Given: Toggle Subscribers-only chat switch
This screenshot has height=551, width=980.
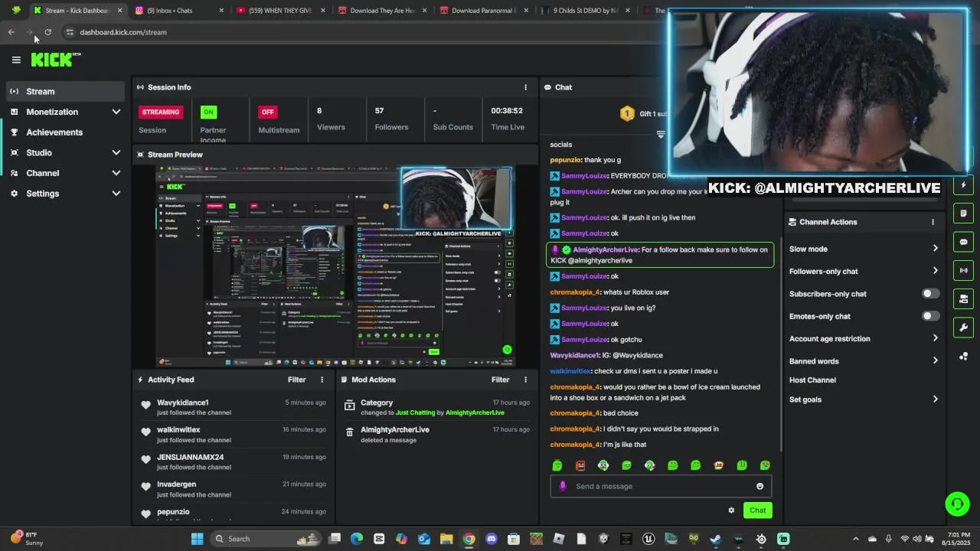Looking at the screenshot, I should [x=930, y=294].
